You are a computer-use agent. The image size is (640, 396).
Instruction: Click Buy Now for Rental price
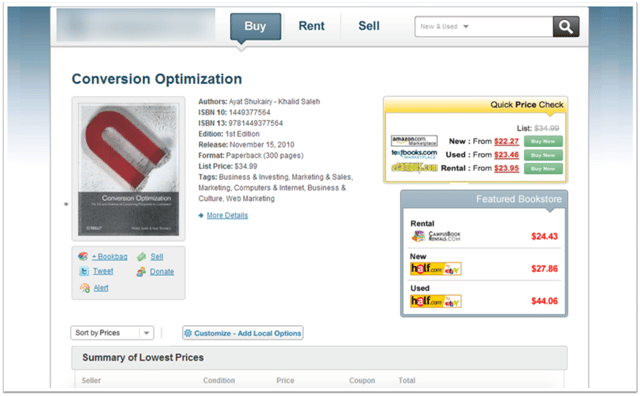point(543,169)
